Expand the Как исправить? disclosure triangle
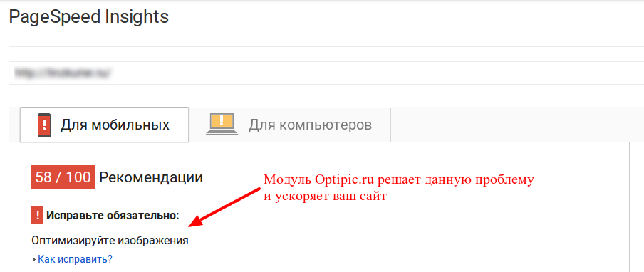 34,260
